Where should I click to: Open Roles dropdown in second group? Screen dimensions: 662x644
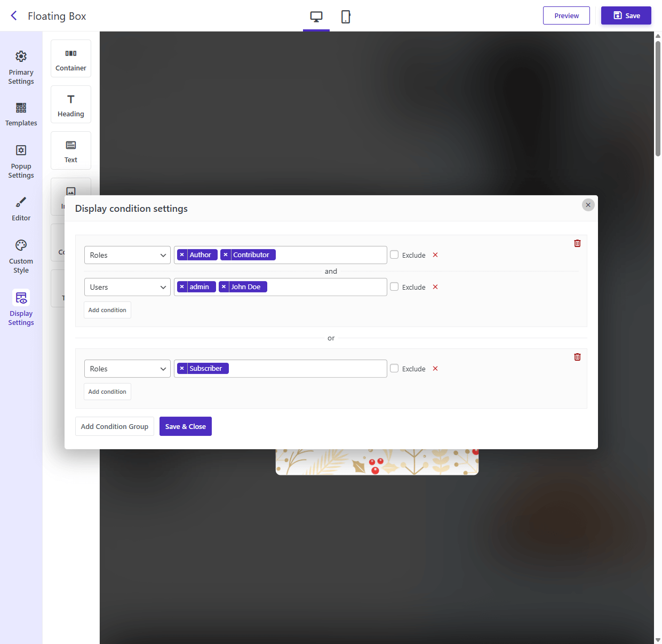pyautogui.click(x=127, y=369)
